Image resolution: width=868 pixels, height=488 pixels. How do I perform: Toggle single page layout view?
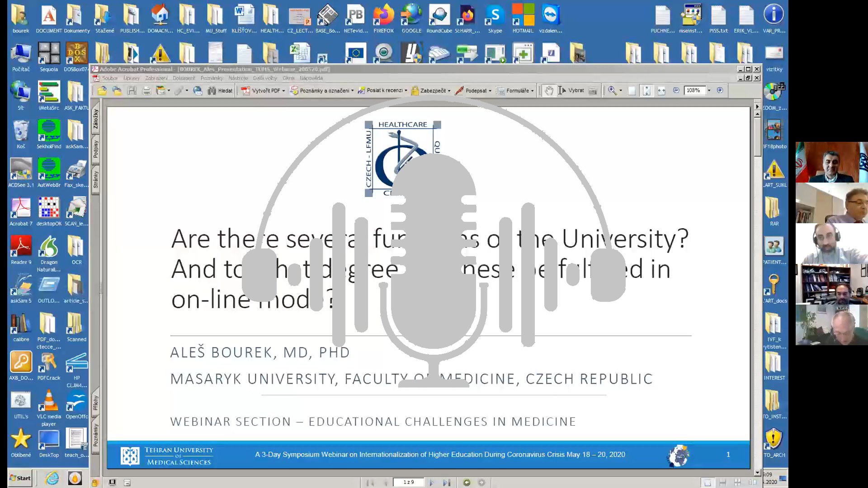[x=708, y=483]
